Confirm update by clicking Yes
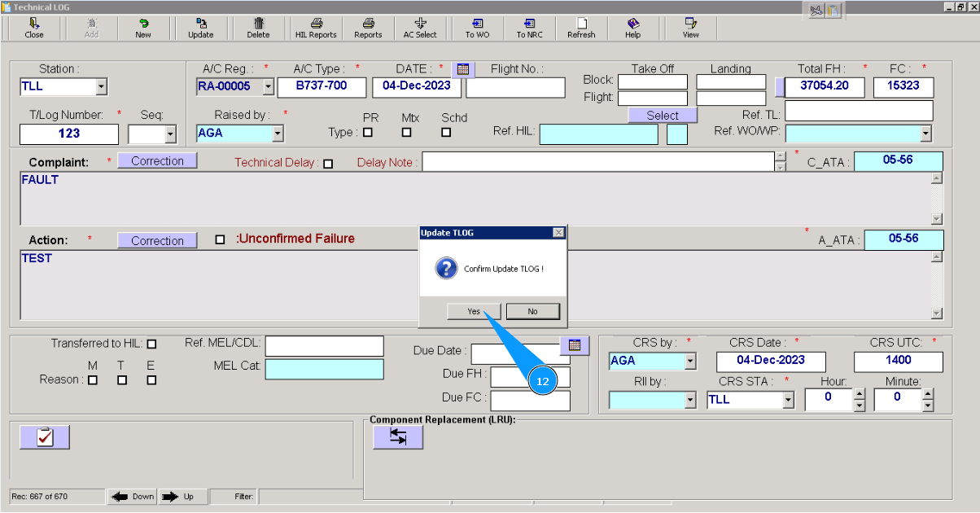980x513 pixels. point(474,311)
